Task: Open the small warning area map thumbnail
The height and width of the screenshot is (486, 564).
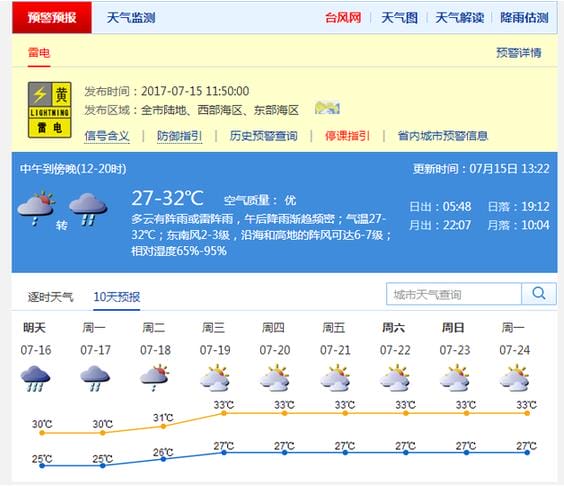Action: click(x=327, y=108)
